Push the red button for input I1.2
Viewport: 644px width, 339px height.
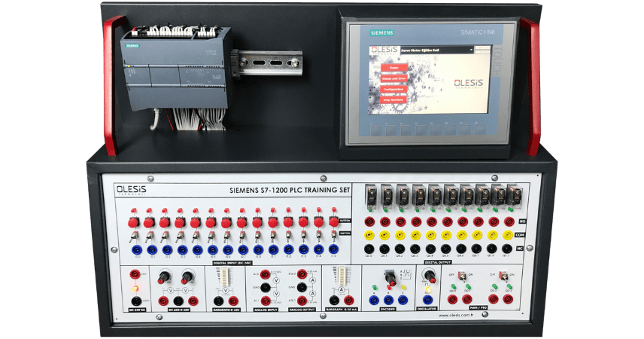[x=288, y=222]
